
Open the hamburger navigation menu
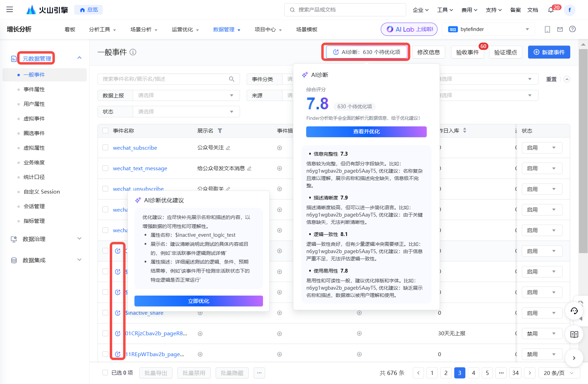(x=10, y=9)
